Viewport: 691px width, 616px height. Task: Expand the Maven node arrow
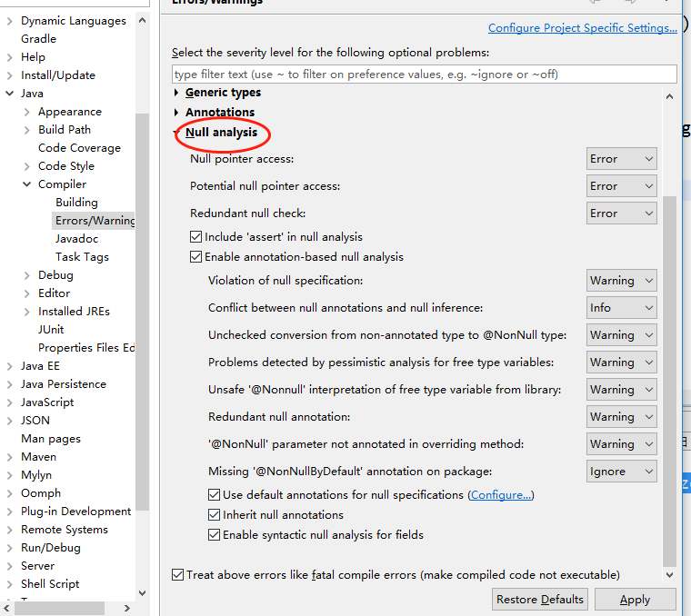tap(9, 457)
